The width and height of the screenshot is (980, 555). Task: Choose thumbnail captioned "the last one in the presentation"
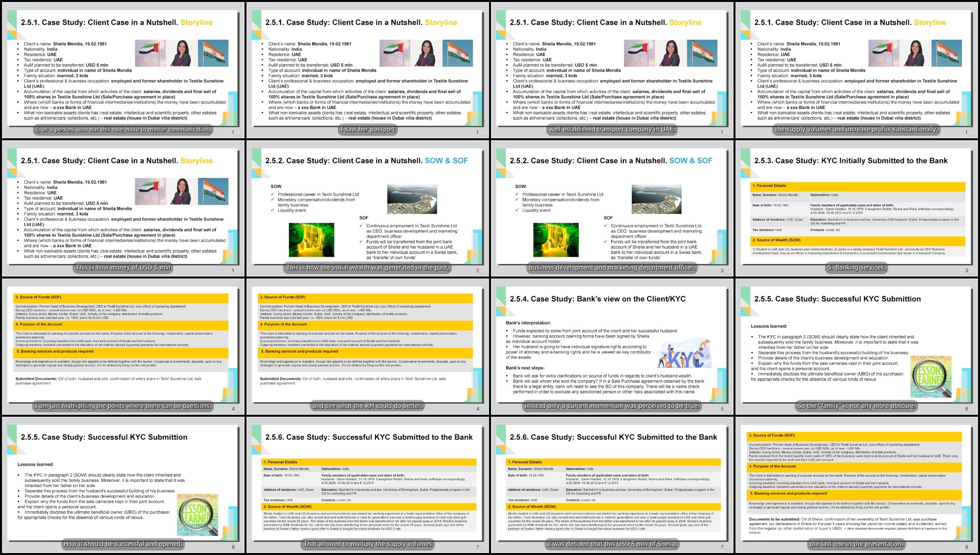856,485
